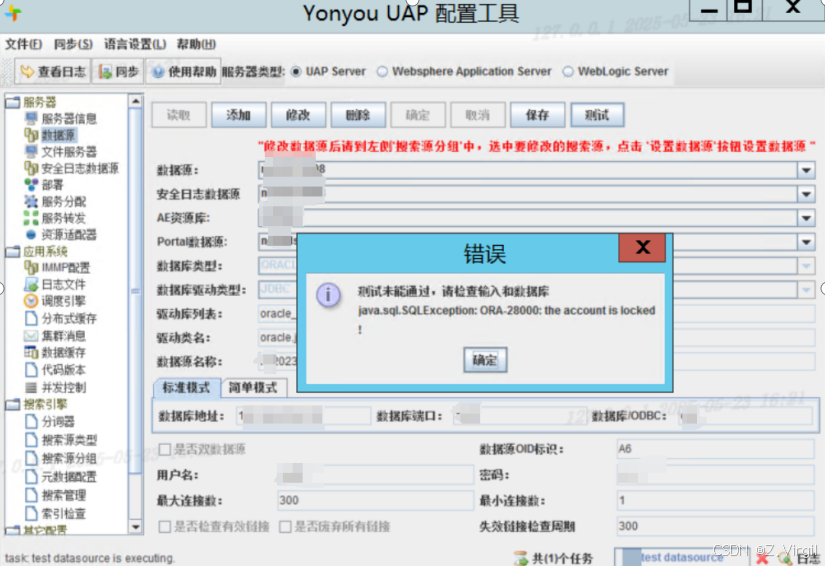The image size is (825, 566).
Task: Open the 同步(S) menu
Action: 73,44
